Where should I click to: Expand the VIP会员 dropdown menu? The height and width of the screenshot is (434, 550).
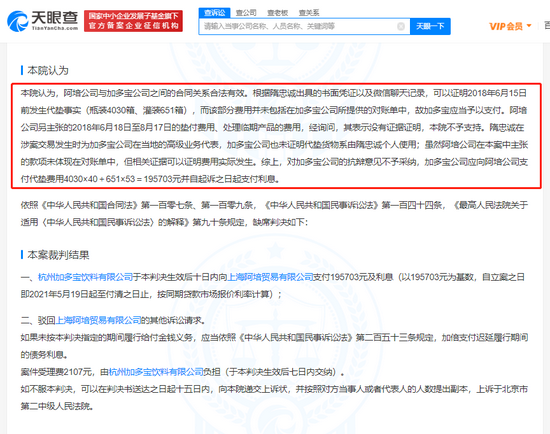[510, 26]
